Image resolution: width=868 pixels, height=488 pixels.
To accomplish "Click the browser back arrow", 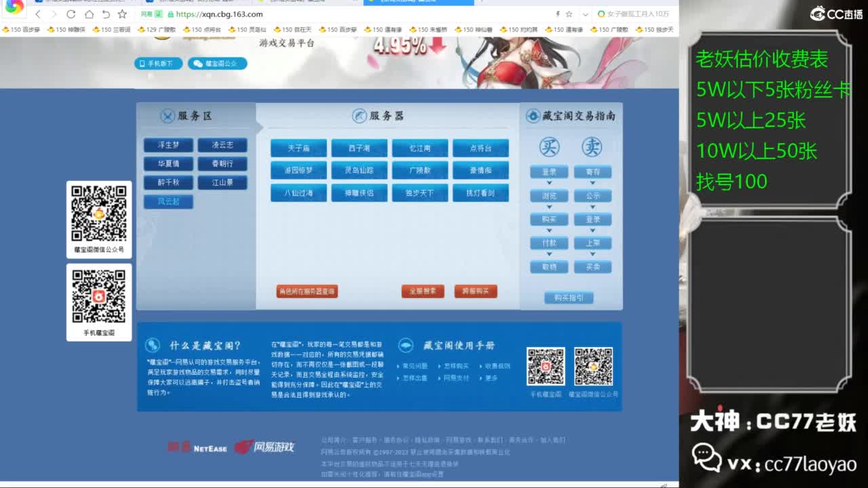I will click(x=38, y=14).
